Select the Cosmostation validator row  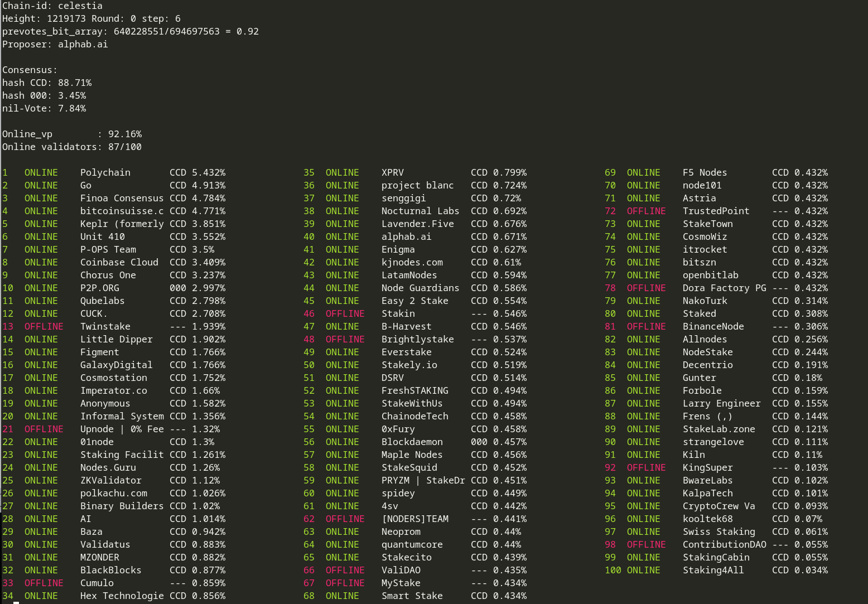tap(114, 378)
